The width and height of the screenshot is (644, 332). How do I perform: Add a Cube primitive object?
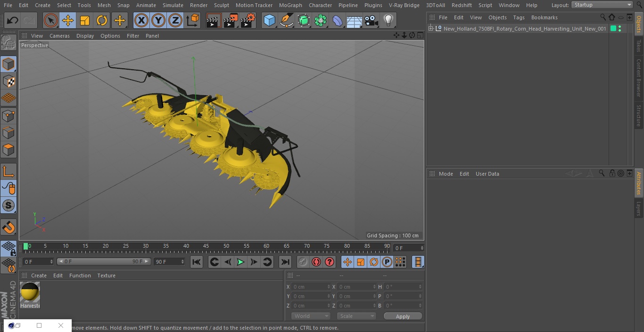point(269,20)
